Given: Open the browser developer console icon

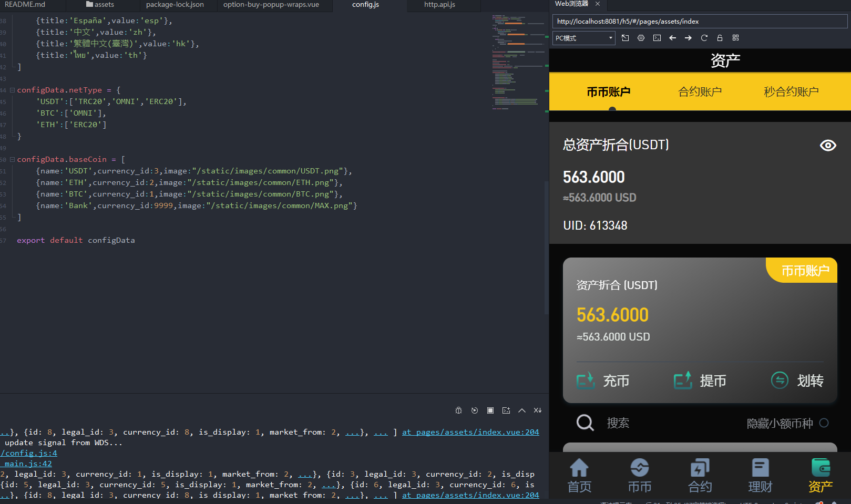Looking at the screenshot, I should point(657,38).
